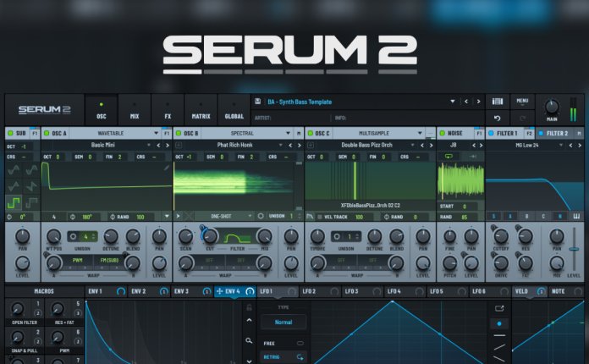Load next filter type arrow

[x=580, y=145]
